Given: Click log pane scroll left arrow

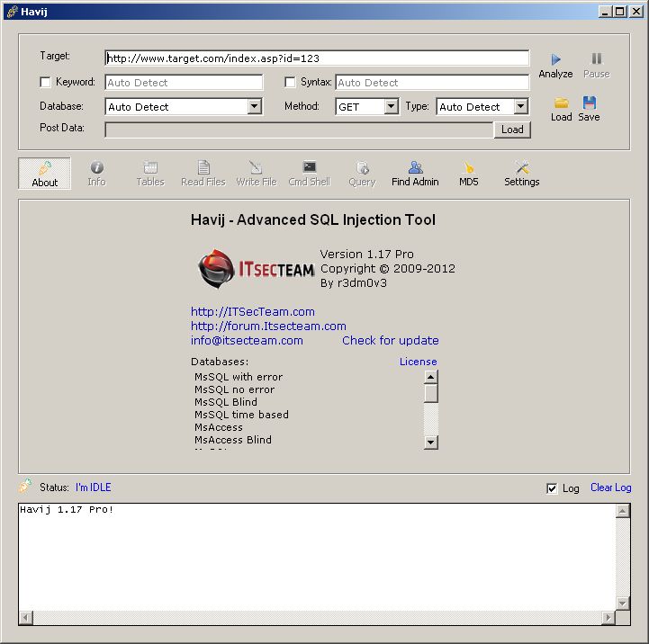Looking at the screenshot, I should pos(26,618).
